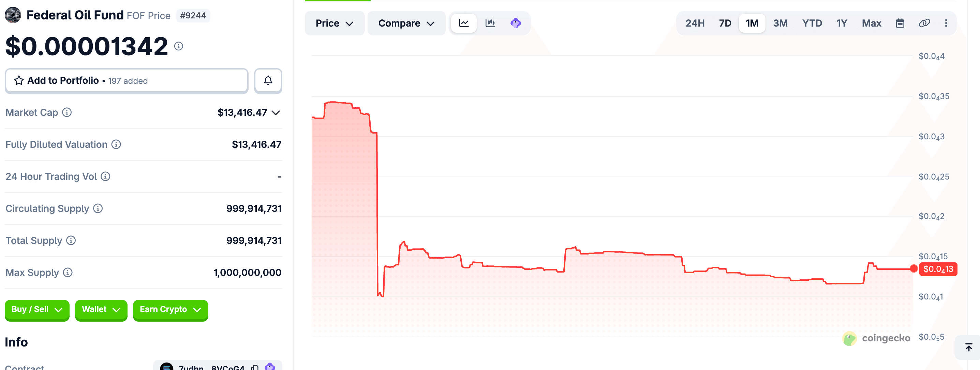Select the Max time range

coord(871,23)
